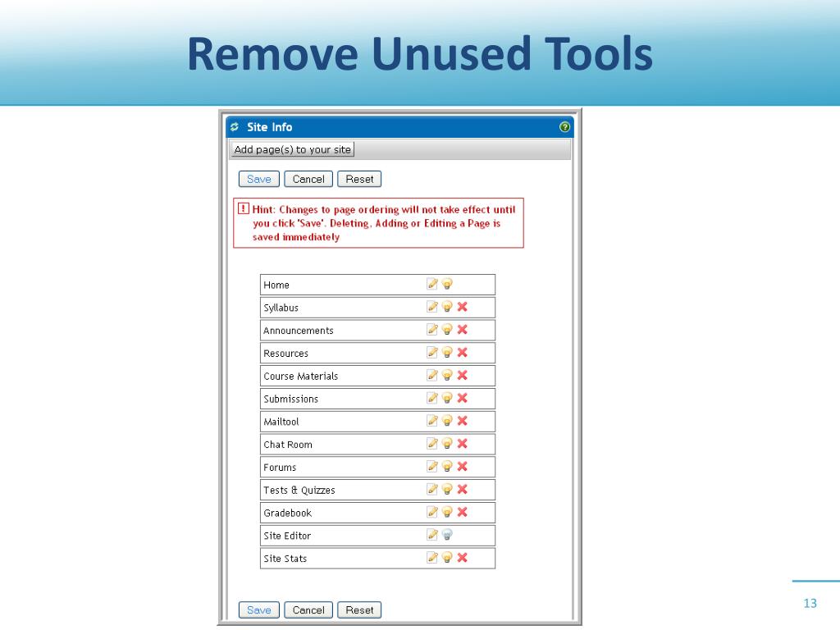
Task: Click the bottom Reset button
Action: pos(359,609)
